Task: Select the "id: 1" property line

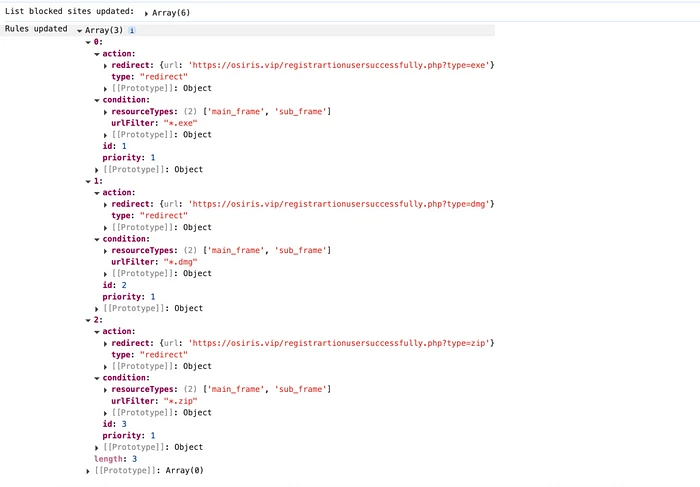Action: pos(114,146)
